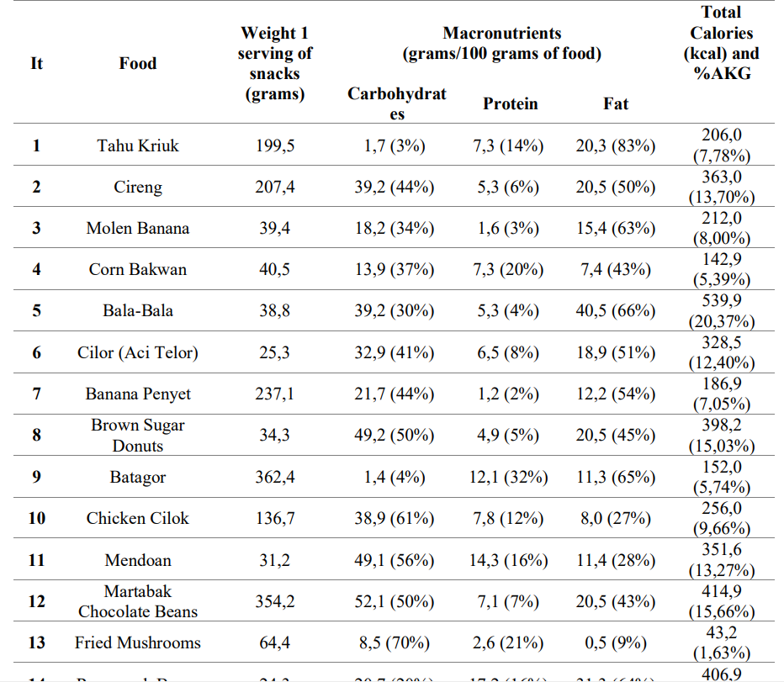Click Batagor protein value 12,1 (32%)

click(x=508, y=477)
